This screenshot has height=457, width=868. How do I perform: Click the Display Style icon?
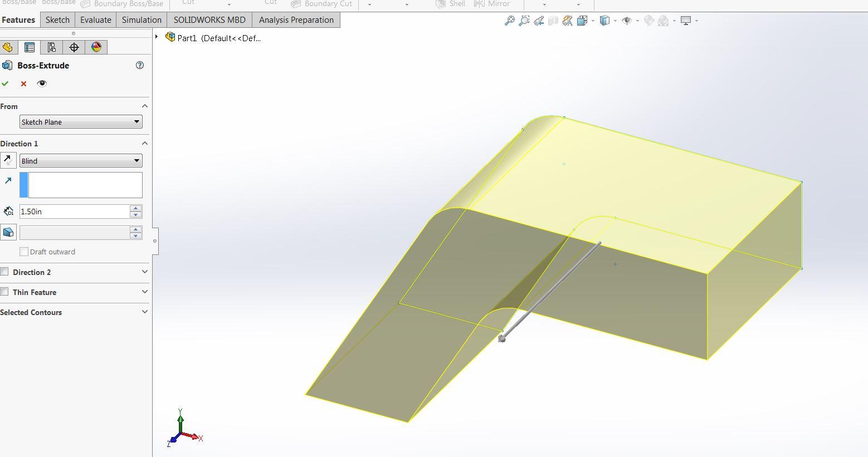click(604, 21)
